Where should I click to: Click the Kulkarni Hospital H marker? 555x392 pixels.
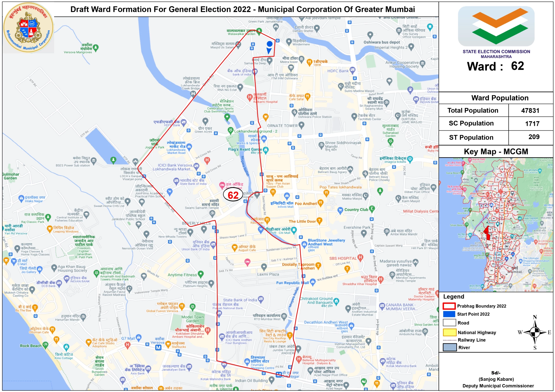[x=249, y=97]
